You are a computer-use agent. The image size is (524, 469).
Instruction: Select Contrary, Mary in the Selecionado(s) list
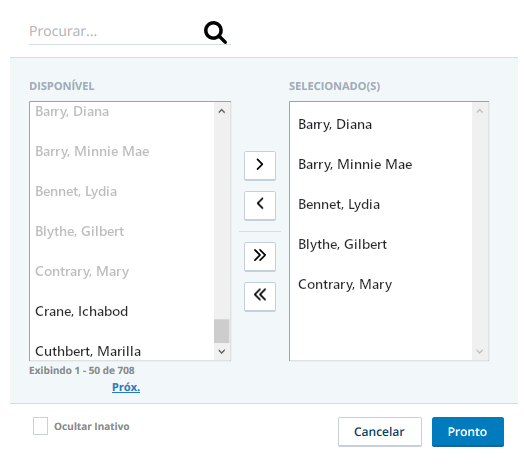click(x=381, y=284)
